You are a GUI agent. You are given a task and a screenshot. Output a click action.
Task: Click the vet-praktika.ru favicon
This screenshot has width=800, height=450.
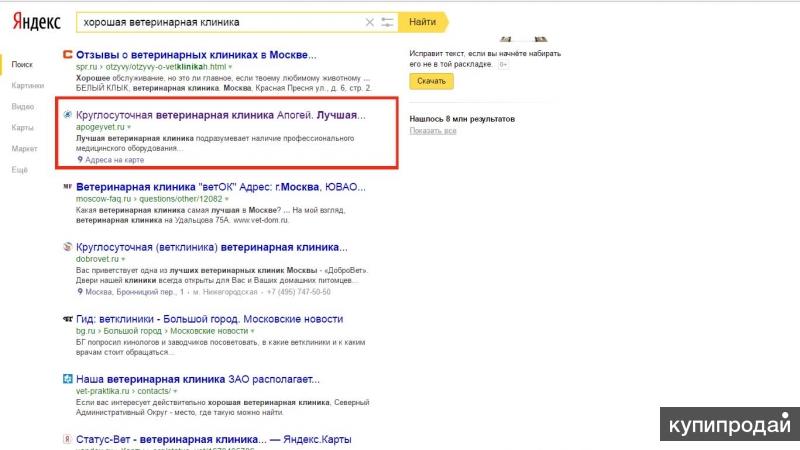(x=67, y=379)
